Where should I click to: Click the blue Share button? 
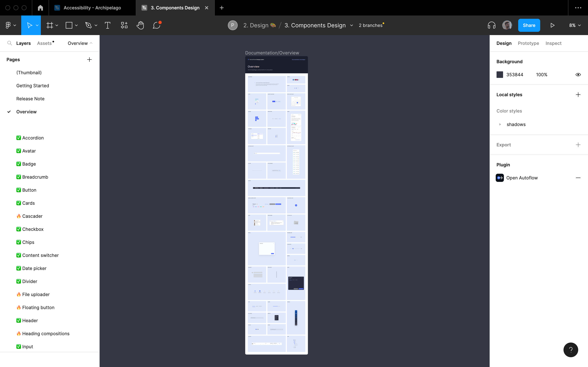point(529,25)
